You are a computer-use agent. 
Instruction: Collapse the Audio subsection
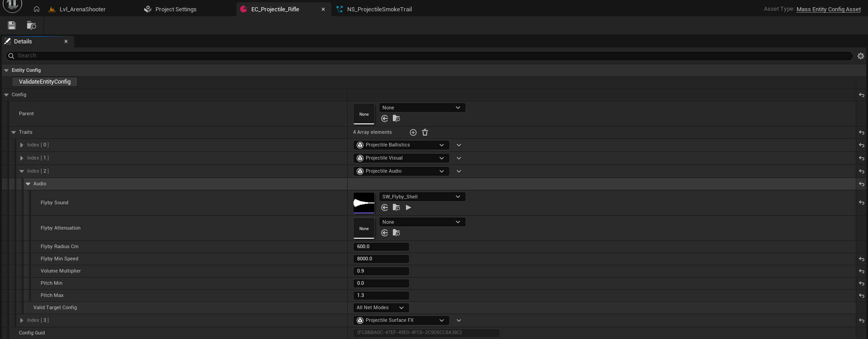pos(28,184)
